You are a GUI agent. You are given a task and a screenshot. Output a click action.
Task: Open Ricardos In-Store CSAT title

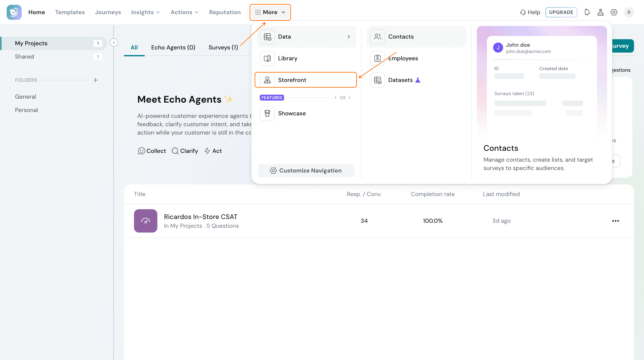point(201,217)
